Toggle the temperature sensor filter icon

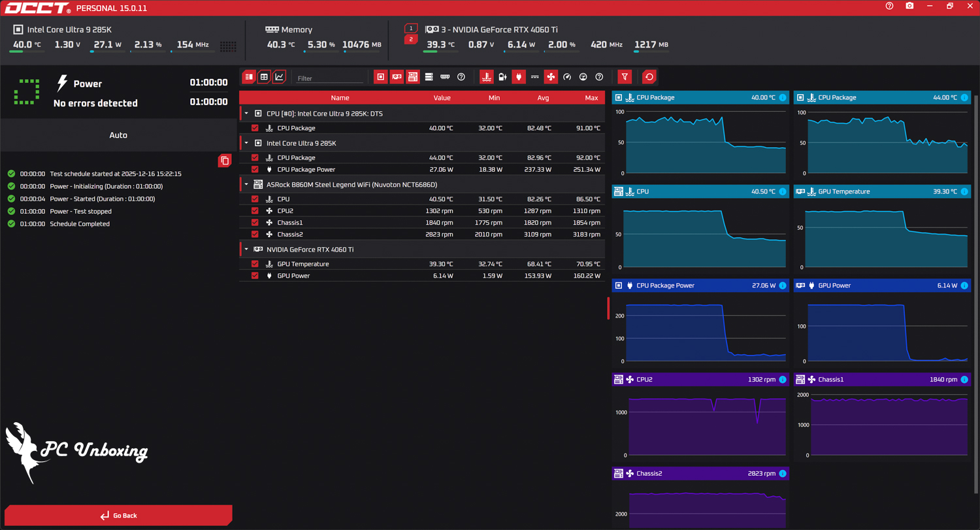click(487, 77)
